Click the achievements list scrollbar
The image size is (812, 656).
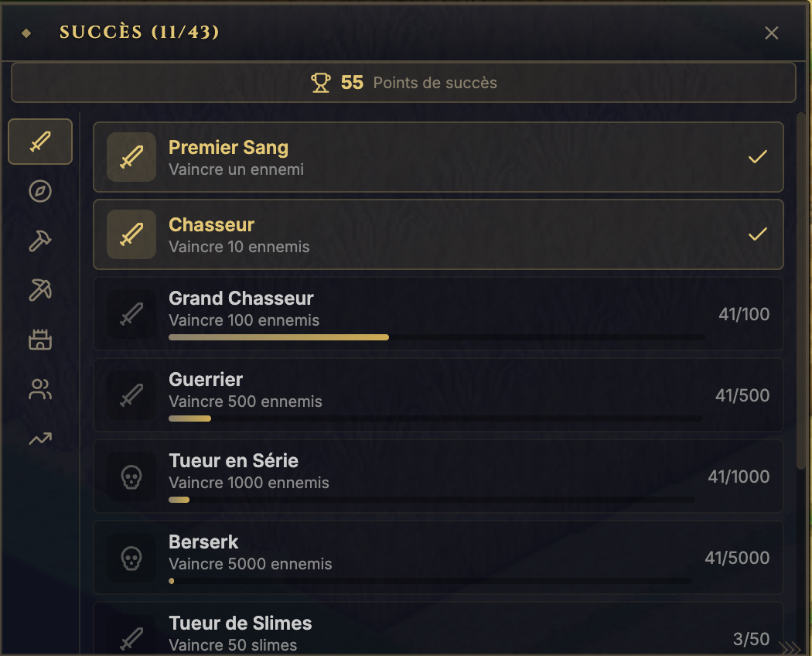(801, 294)
